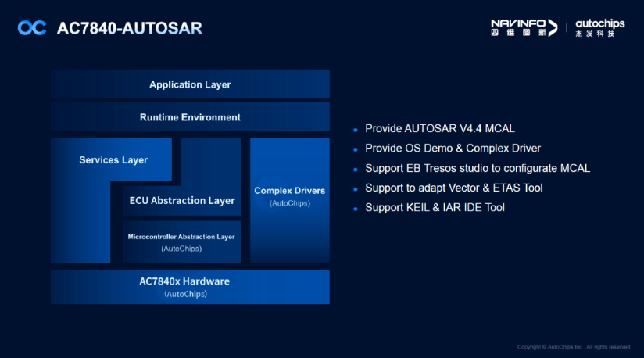Viewport: 644px width, 358px height.
Task: Click the arrow chevron beside NavInfo
Action: [x=553, y=27]
